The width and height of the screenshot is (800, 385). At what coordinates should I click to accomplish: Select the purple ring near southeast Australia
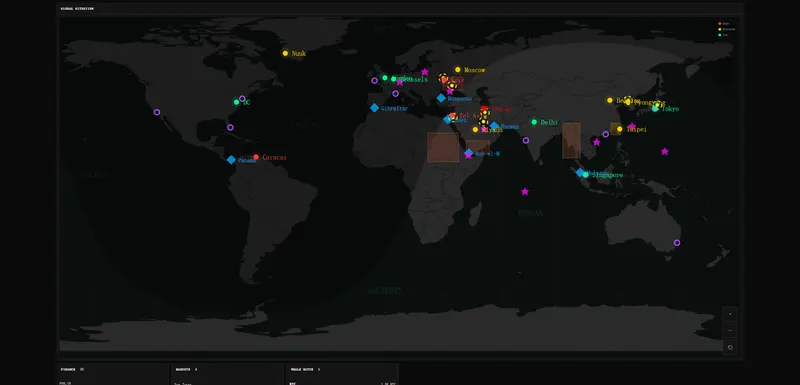[677, 243]
